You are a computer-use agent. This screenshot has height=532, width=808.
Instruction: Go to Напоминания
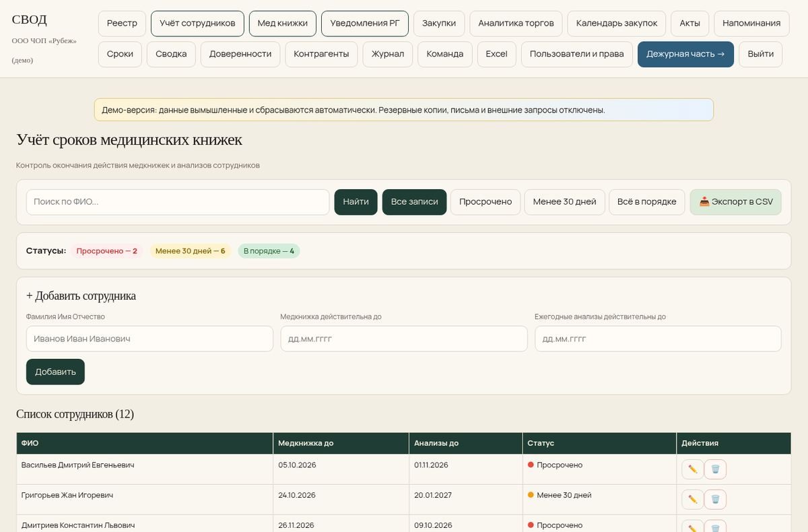pyautogui.click(x=751, y=24)
